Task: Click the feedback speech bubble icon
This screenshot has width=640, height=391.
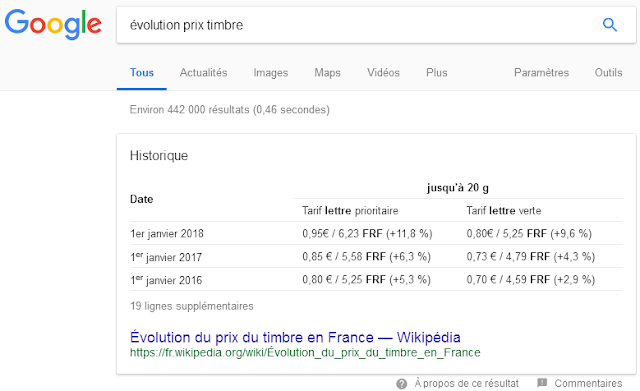Action: coord(542,383)
